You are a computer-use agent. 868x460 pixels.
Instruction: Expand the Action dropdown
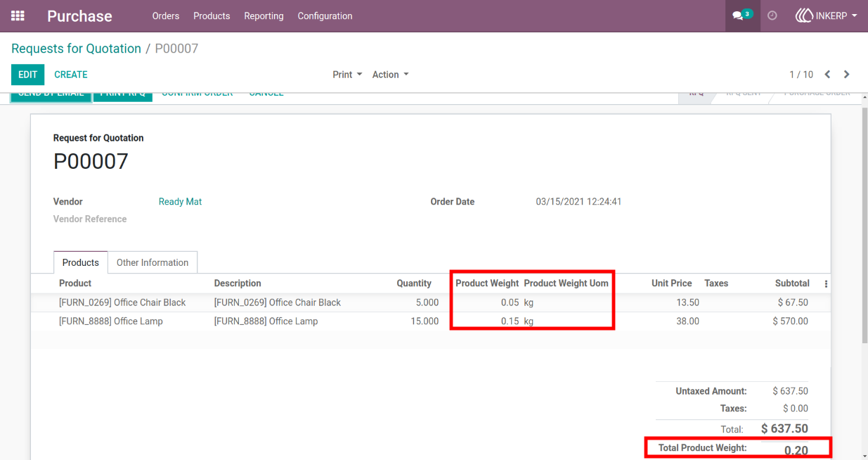point(390,75)
